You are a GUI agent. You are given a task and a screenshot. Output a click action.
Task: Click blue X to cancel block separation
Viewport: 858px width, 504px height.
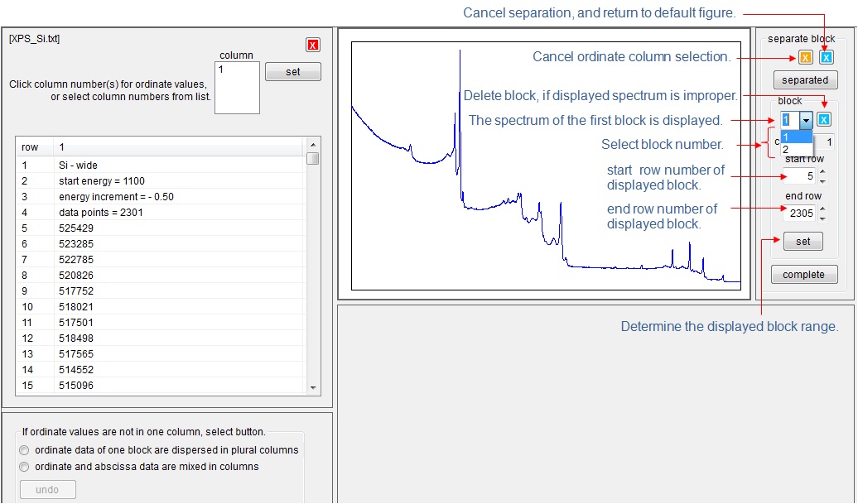click(826, 57)
